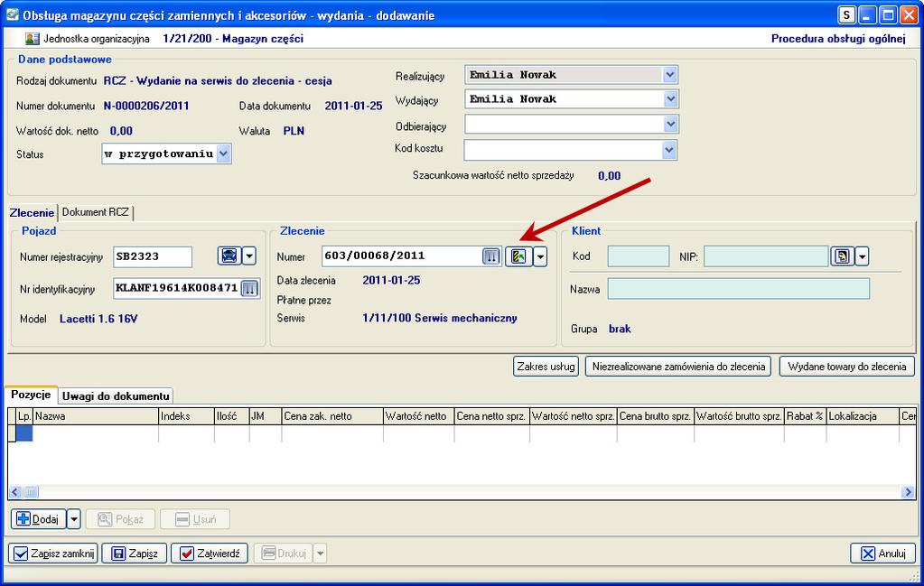924x586 pixels.
Task: Expand the Kod kosztu dropdown
Action: coord(669,150)
